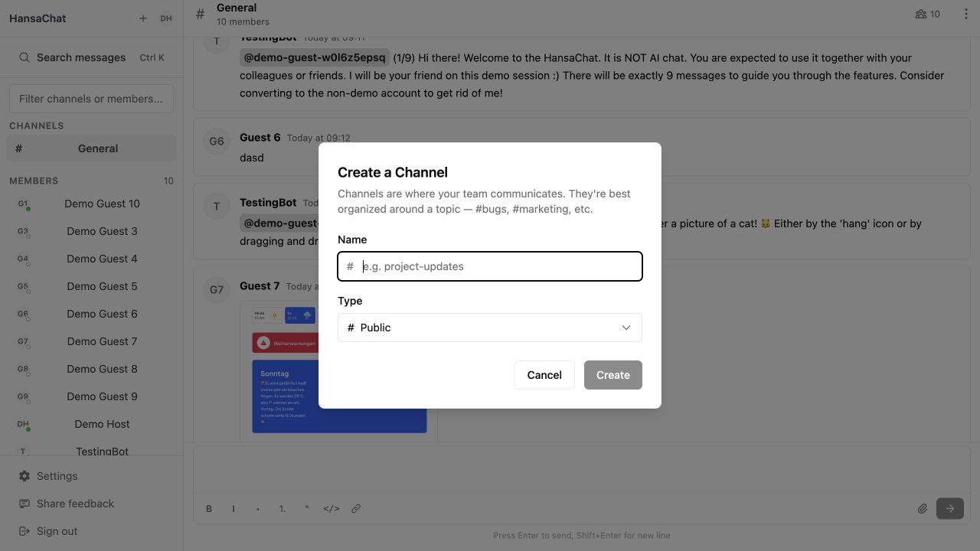Screen dimensions: 980x551
Task: Select Demo Guest 5 in the members list
Action: click(x=91, y=286)
